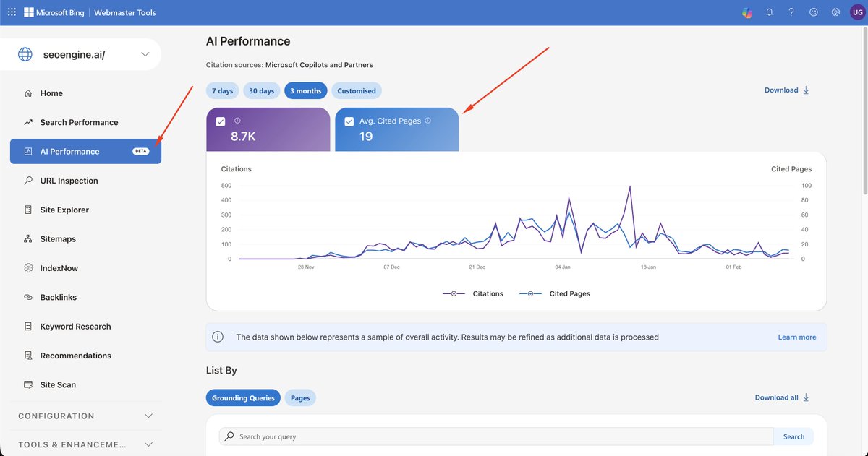The height and width of the screenshot is (456, 868).
Task: Select the 3 months range
Action: coord(306,91)
